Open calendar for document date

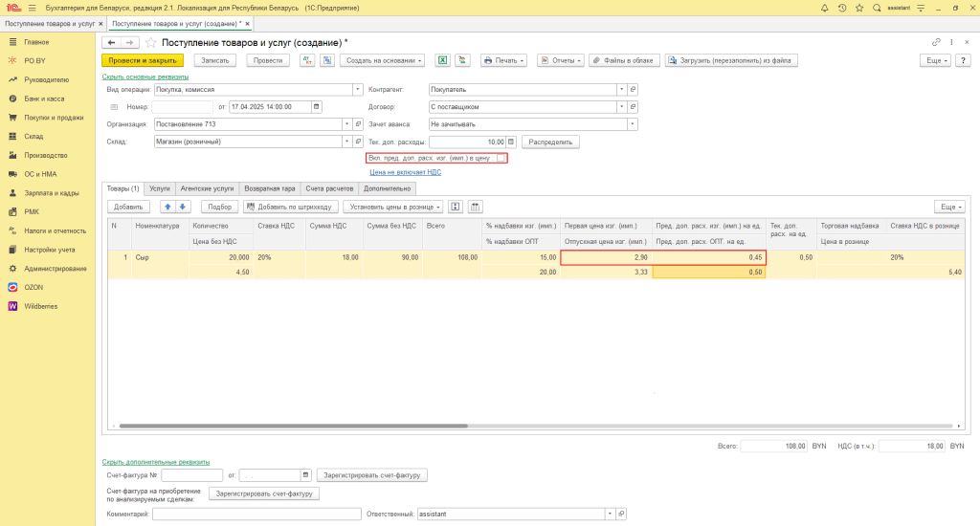[316, 107]
